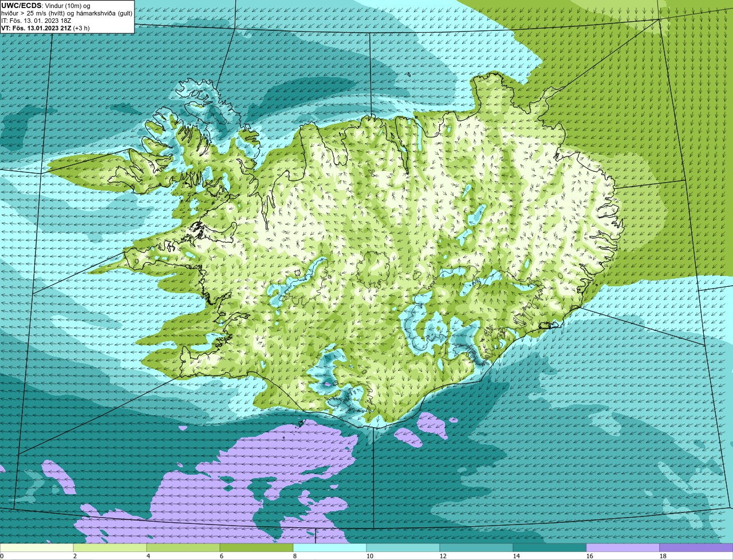Choose the 10–12 m/s light teal legend swatch
This screenshot has width=733, height=560.
pyautogui.click(x=403, y=547)
